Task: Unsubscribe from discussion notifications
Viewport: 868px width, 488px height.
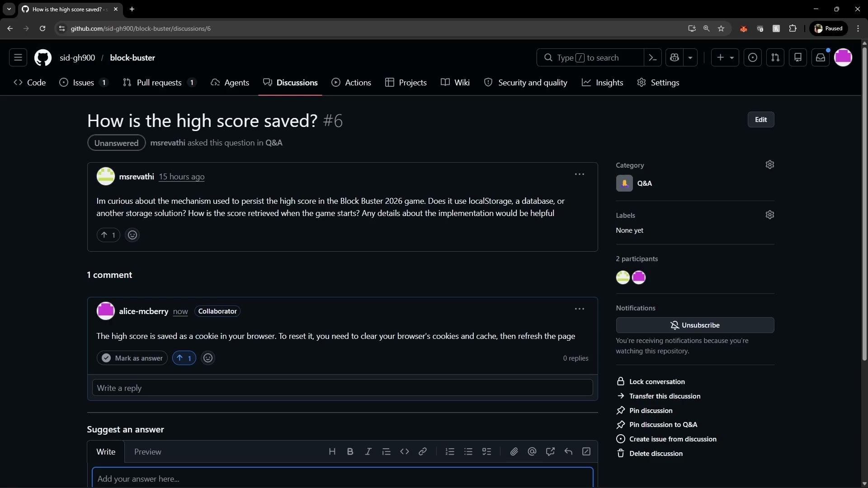Action: click(x=695, y=325)
